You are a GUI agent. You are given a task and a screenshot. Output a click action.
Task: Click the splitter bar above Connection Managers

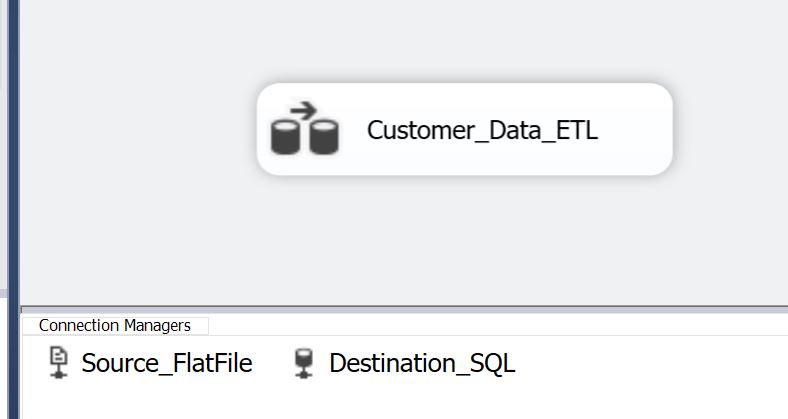pyautogui.click(x=404, y=309)
